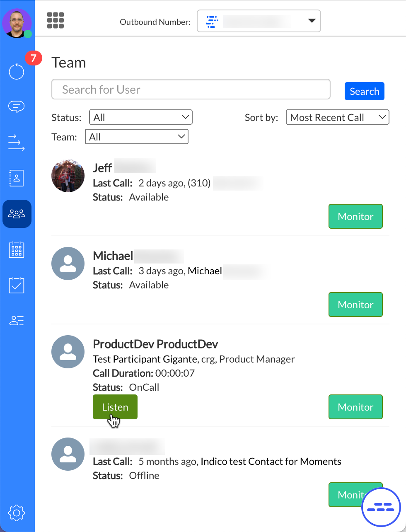Click the call flows arrows icon
This screenshot has width=406, height=532.
(17, 142)
